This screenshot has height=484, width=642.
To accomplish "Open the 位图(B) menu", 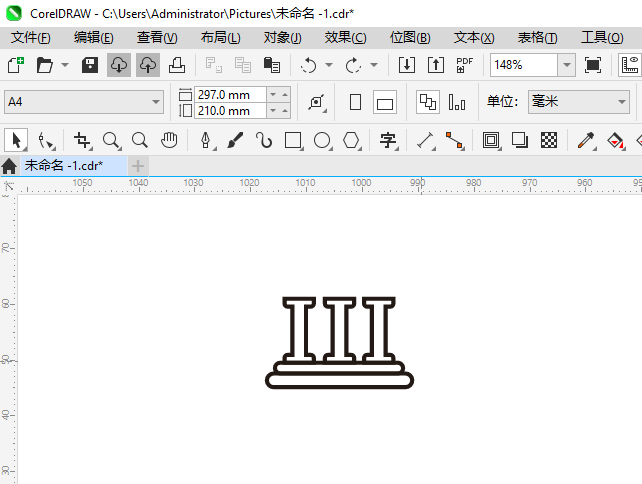I will (x=410, y=38).
